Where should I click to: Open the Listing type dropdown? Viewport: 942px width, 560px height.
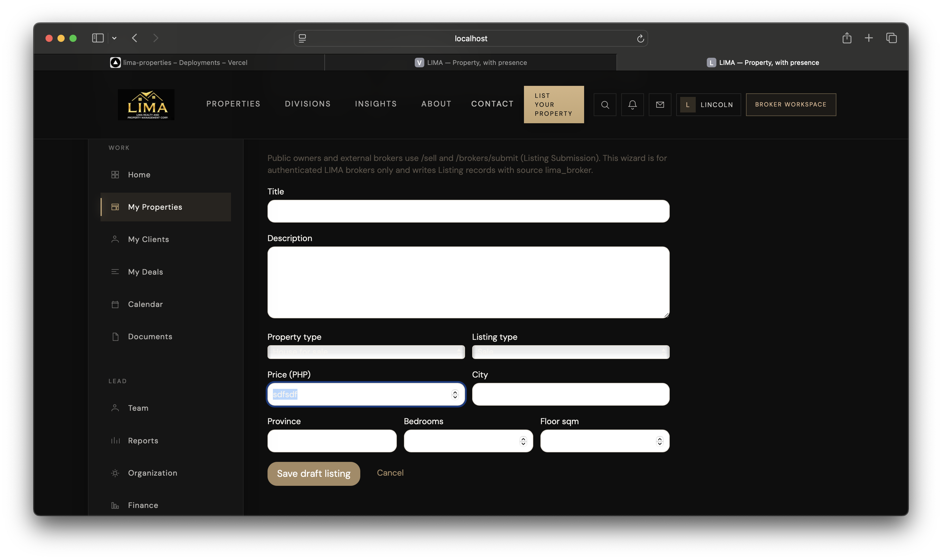click(570, 352)
